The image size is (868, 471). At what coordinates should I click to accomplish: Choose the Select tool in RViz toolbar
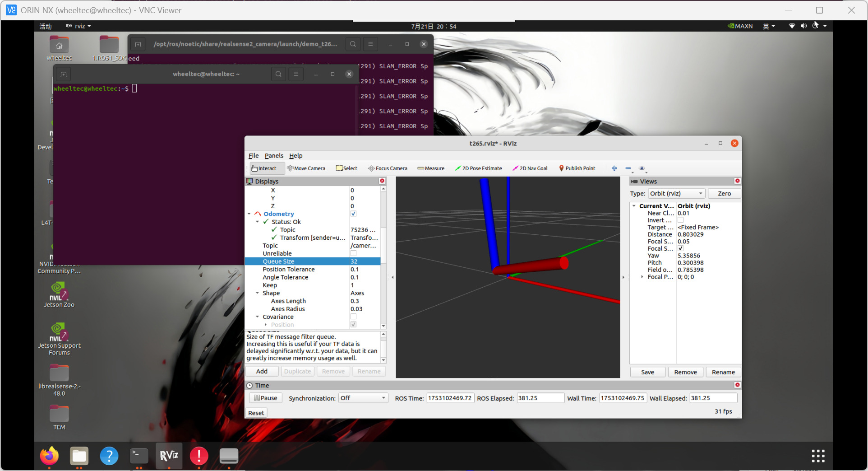tap(346, 168)
